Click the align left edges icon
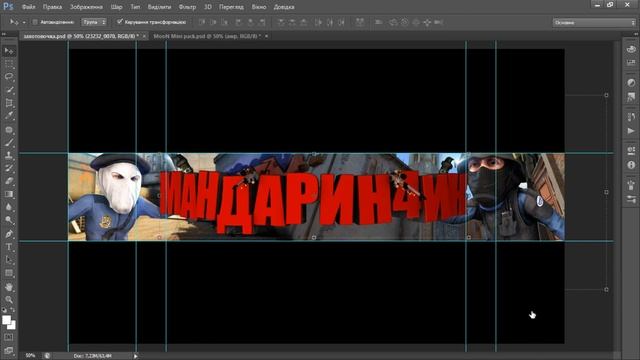Image resolution: width=640 pixels, height=360 pixels. pos(239,22)
